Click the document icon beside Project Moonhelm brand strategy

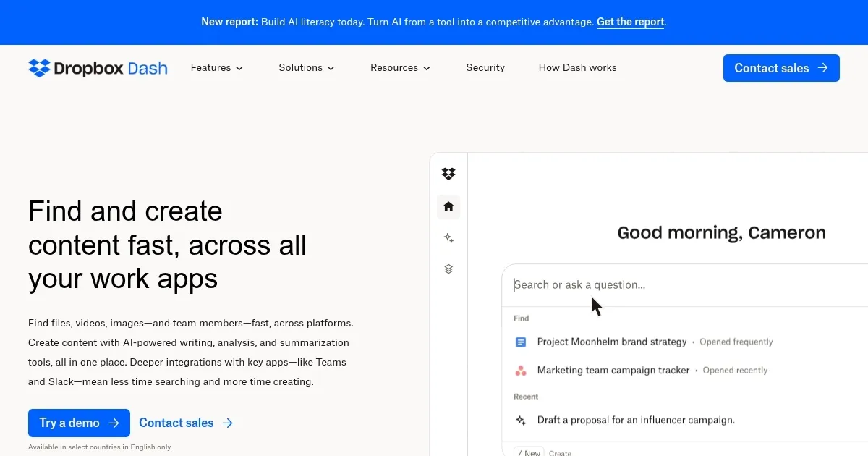pyautogui.click(x=521, y=342)
